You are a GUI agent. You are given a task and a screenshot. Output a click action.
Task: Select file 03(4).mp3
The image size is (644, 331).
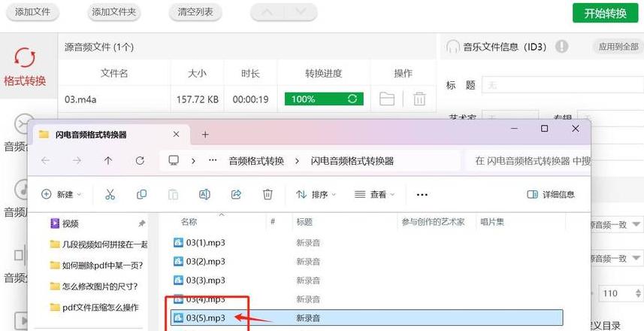(199, 299)
